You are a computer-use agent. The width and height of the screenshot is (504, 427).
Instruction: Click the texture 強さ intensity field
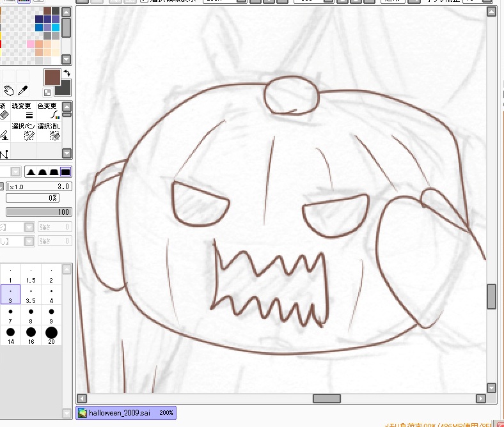pyautogui.click(x=54, y=241)
